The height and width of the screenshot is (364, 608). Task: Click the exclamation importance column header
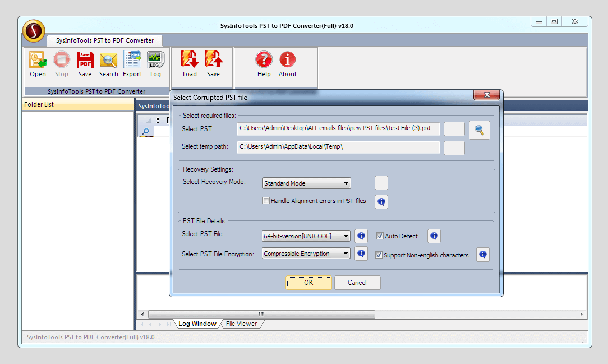click(158, 120)
